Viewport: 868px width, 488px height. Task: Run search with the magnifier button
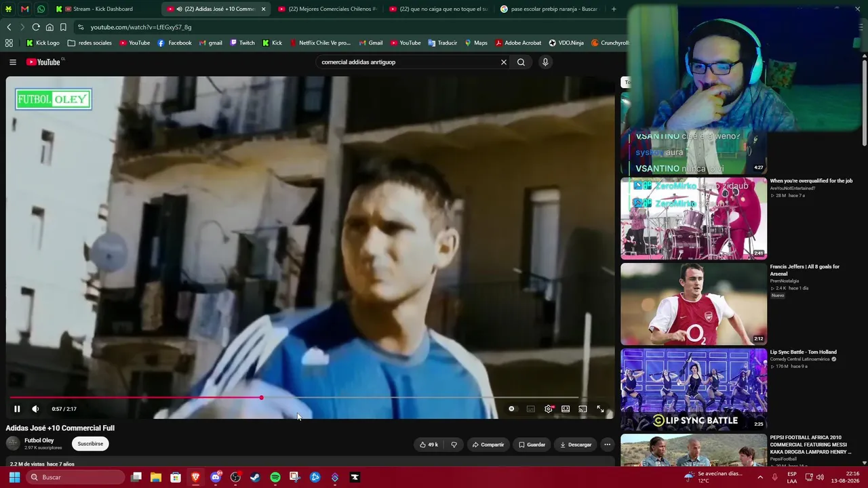(521, 62)
